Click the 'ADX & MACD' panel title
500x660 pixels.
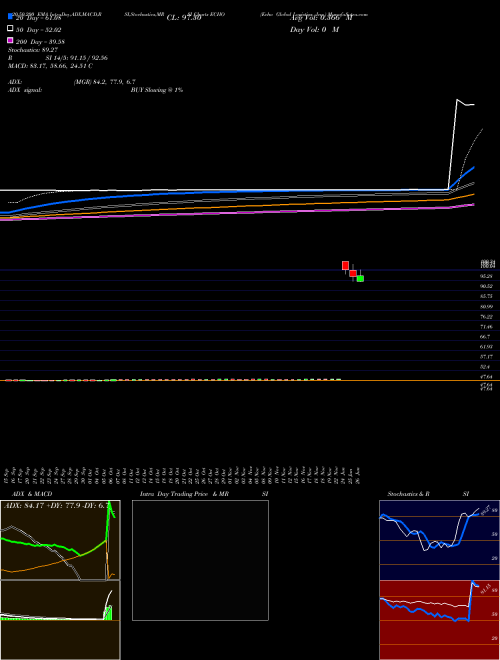click(x=32, y=494)
